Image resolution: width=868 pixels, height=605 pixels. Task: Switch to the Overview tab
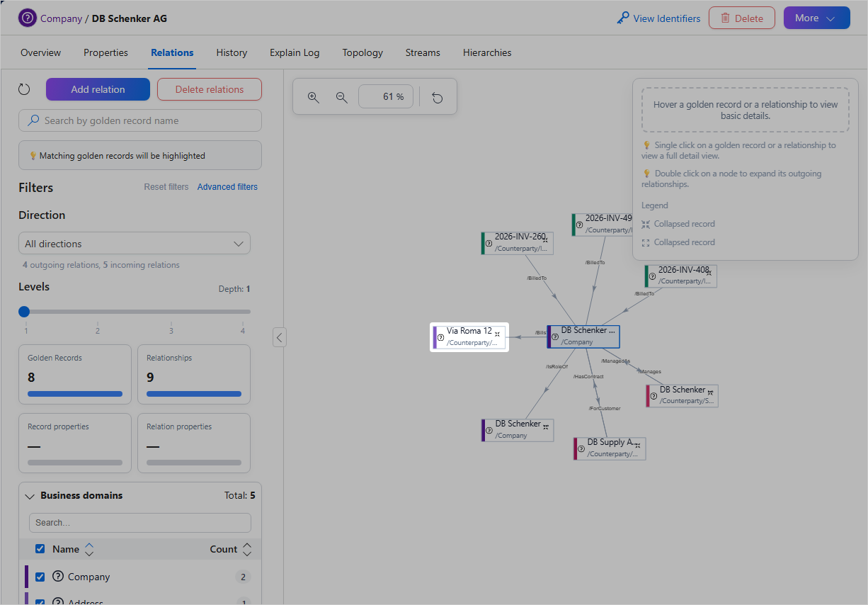click(x=40, y=52)
